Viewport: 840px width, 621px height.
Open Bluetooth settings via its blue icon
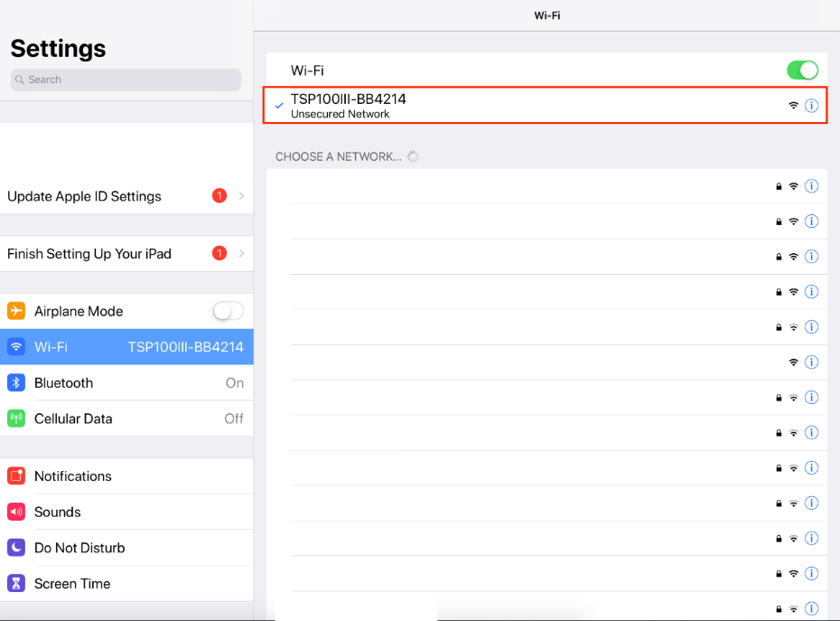point(16,382)
